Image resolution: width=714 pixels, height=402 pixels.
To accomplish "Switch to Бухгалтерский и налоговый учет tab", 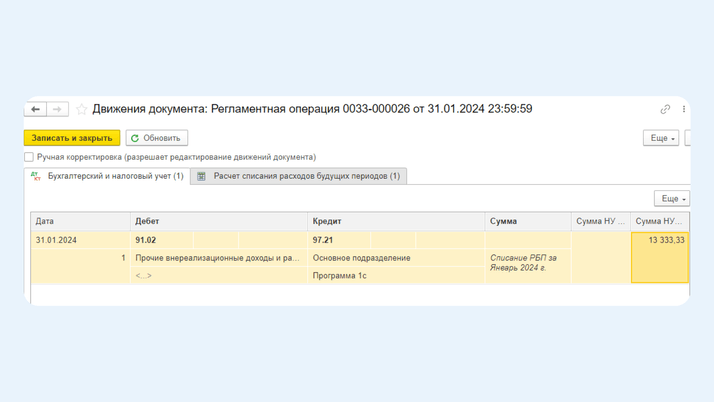I will pyautogui.click(x=107, y=176).
